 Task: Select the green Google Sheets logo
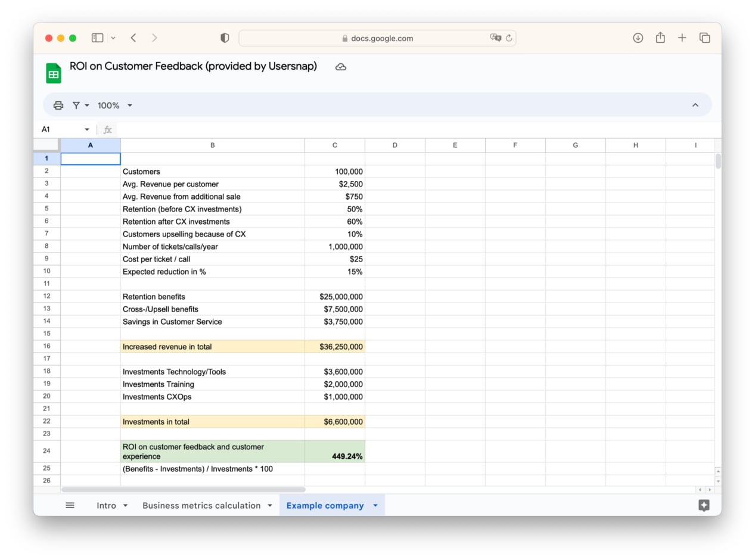pyautogui.click(x=52, y=73)
